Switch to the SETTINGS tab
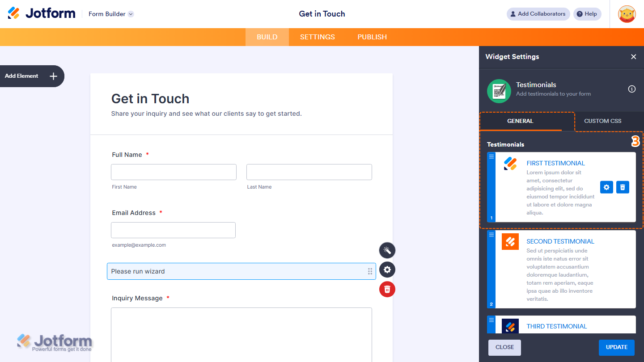 point(318,37)
